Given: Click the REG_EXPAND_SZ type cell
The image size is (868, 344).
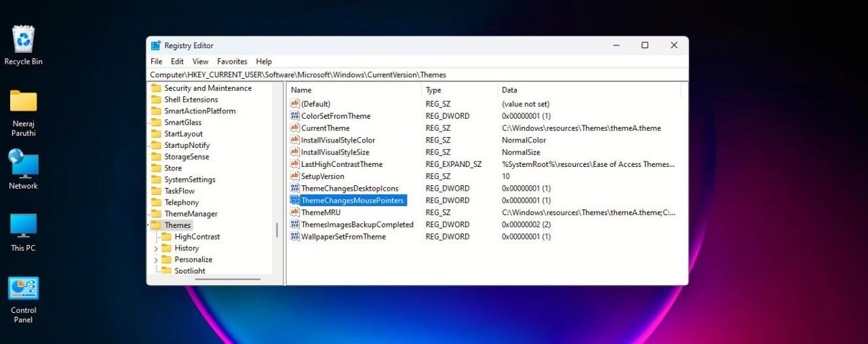Looking at the screenshot, I should [x=454, y=164].
